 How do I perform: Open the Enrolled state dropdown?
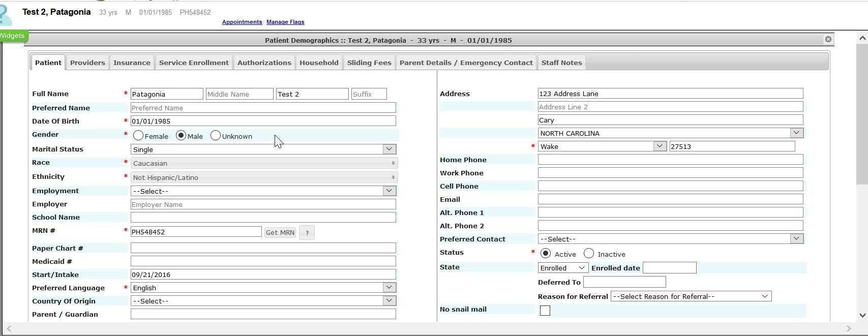pyautogui.click(x=563, y=268)
